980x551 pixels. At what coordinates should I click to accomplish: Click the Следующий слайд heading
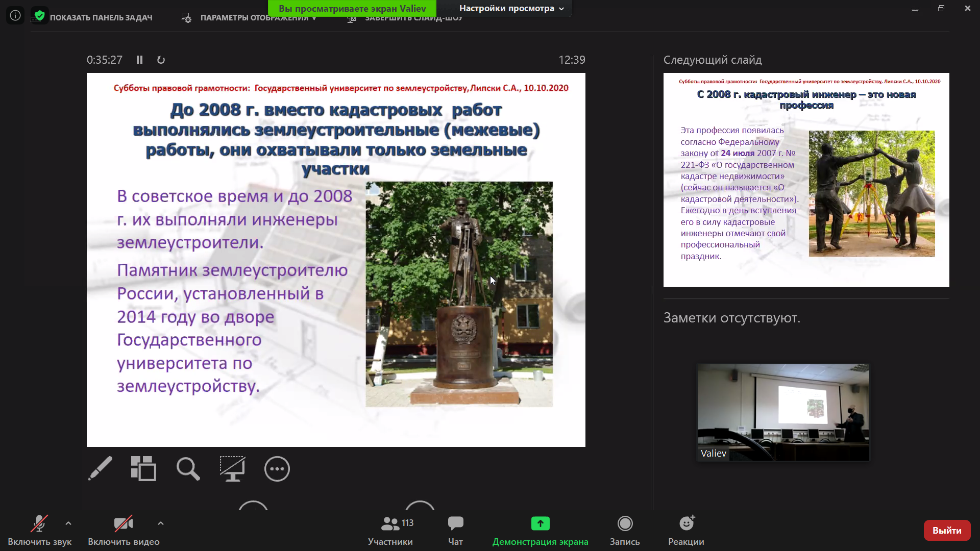click(x=713, y=60)
